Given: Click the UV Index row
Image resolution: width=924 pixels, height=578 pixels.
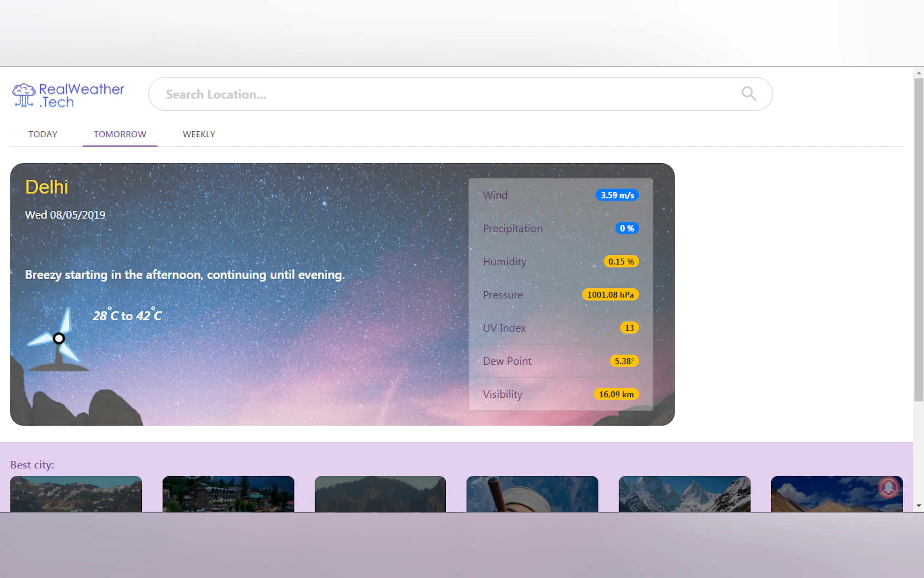Looking at the screenshot, I should tap(560, 328).
